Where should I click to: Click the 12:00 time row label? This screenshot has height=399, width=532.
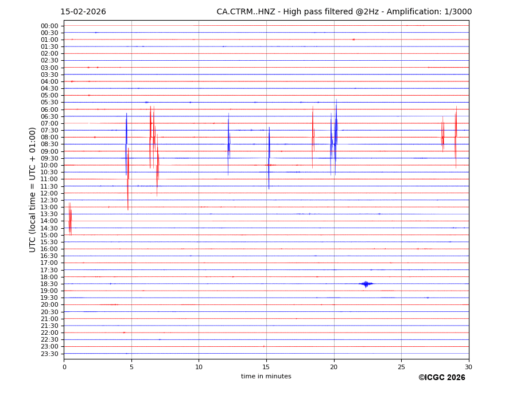click(x=49, y=193)
